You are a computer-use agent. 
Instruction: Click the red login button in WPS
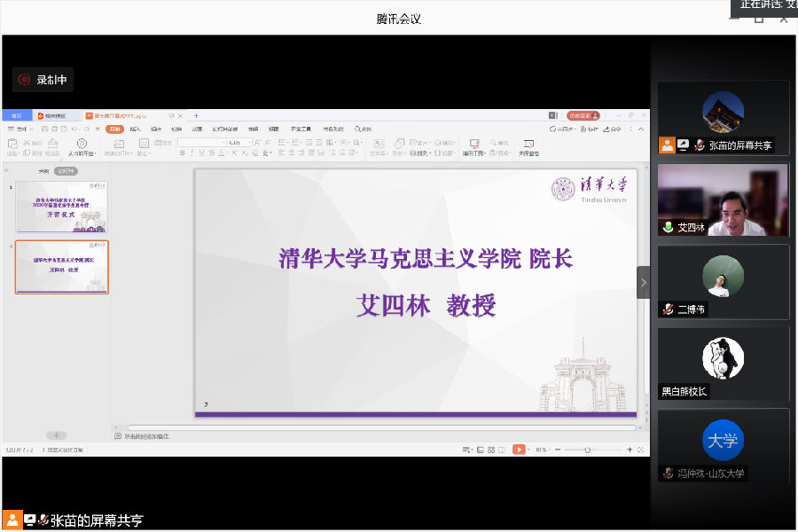583,116
